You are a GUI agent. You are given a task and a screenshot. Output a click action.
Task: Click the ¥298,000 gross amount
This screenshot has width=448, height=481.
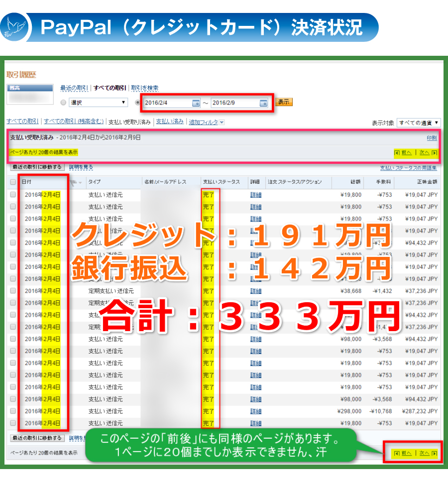coord(349,411)
